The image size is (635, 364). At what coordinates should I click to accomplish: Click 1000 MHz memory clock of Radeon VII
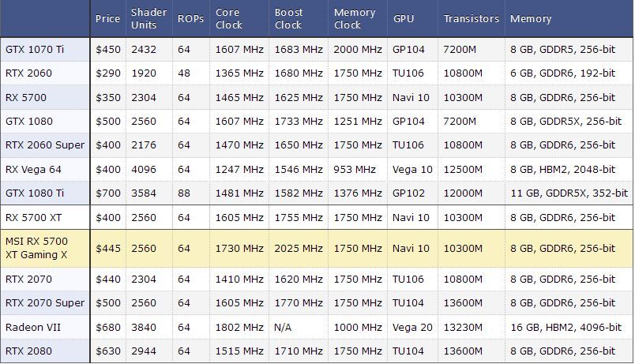[x=358, y=327]
